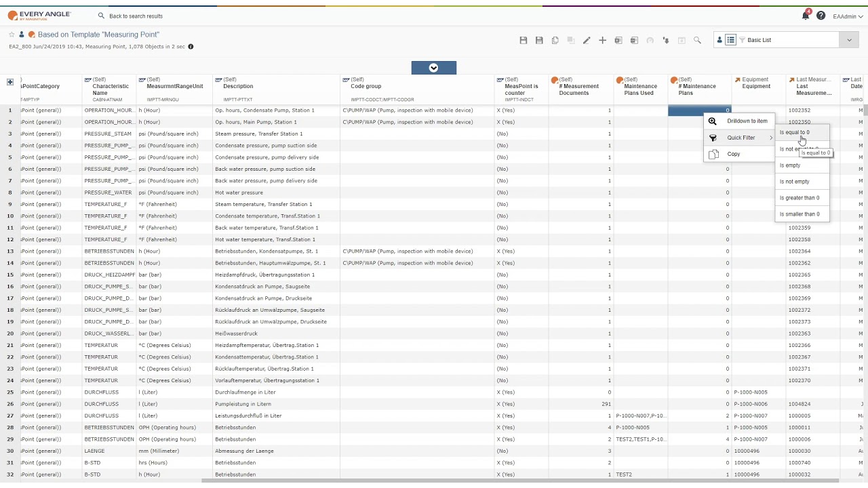This screenshot has width=868, height=488.
Task: Star this angle as favorite
Action: (12, 34)
